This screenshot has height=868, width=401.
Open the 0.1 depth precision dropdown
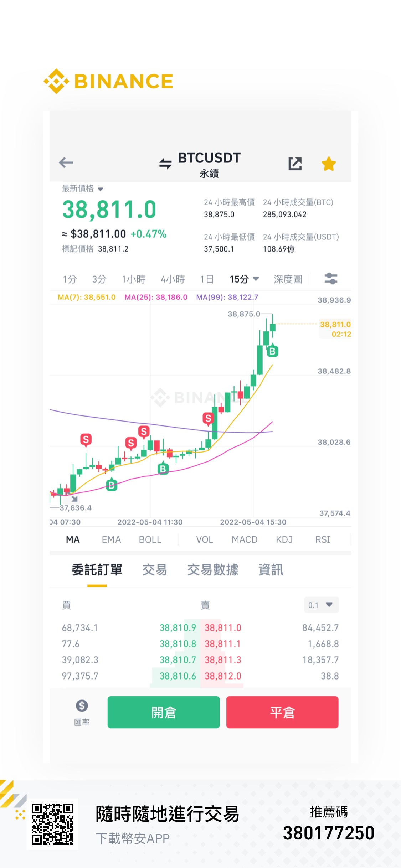coord(321,605)
